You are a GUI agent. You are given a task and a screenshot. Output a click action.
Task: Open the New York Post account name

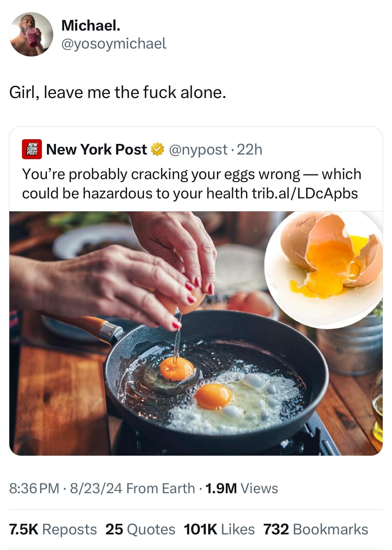[97, 150]
